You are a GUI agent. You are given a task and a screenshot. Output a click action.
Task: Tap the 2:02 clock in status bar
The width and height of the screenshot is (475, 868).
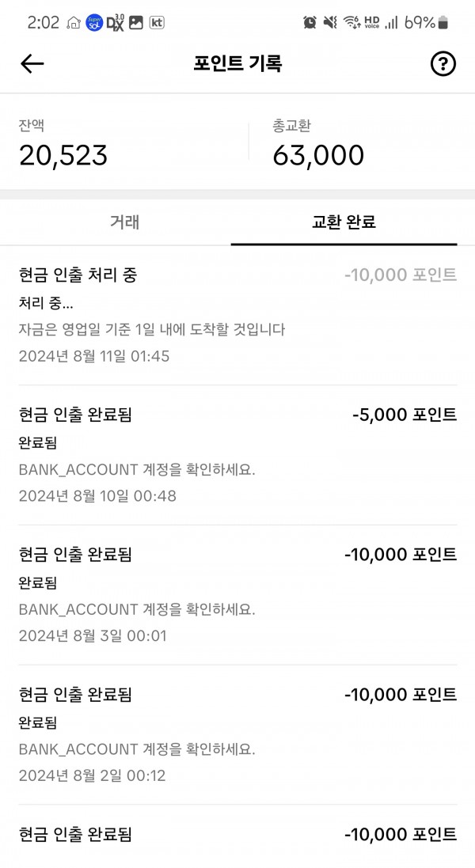(44, 22)
